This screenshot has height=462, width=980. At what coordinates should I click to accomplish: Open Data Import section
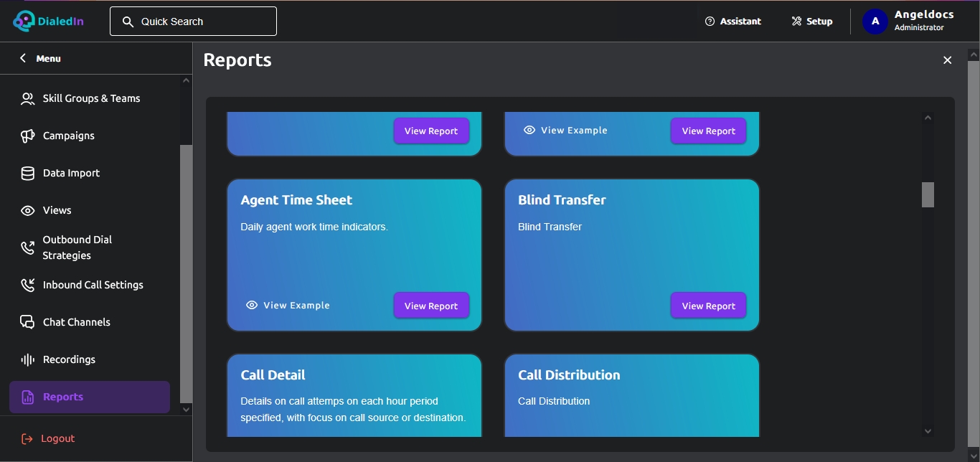coord(90,173)
